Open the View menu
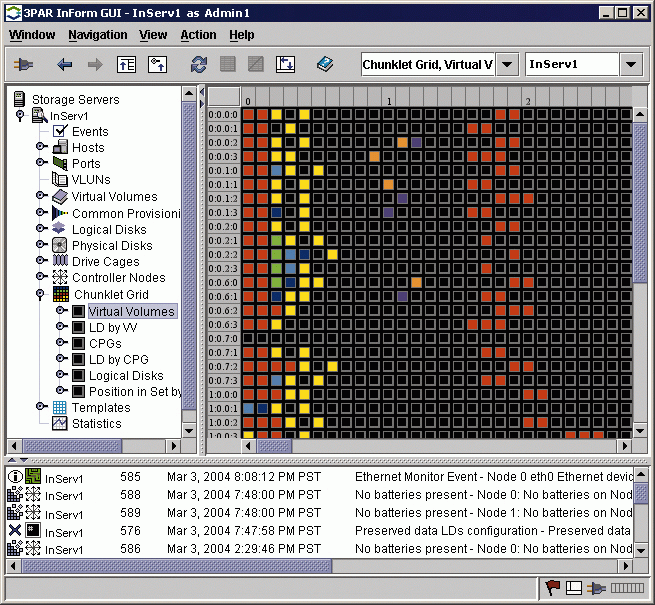Viewport: 655px width, 605px height. [153, 35]
